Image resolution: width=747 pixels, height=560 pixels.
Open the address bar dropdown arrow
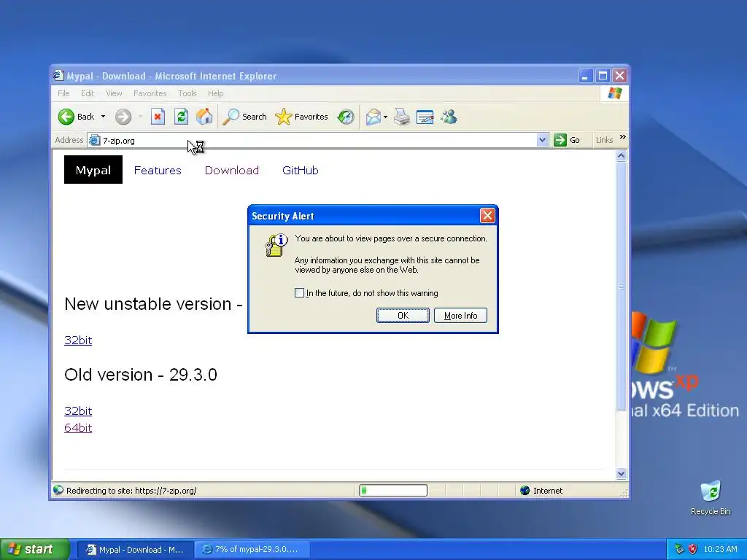tap(542, 140)
